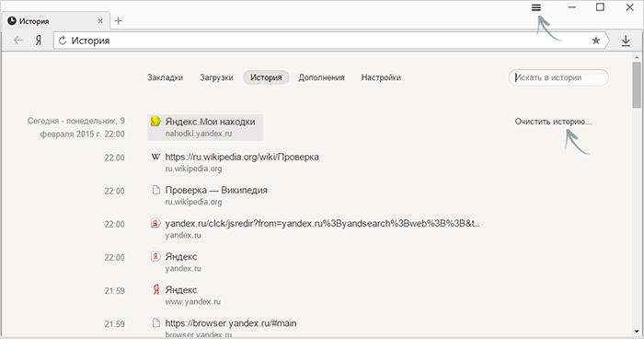Viewport: 644px width, 339px height.
Task: Click Сегодня - понедельник date heading
Action: coord(76,127)
